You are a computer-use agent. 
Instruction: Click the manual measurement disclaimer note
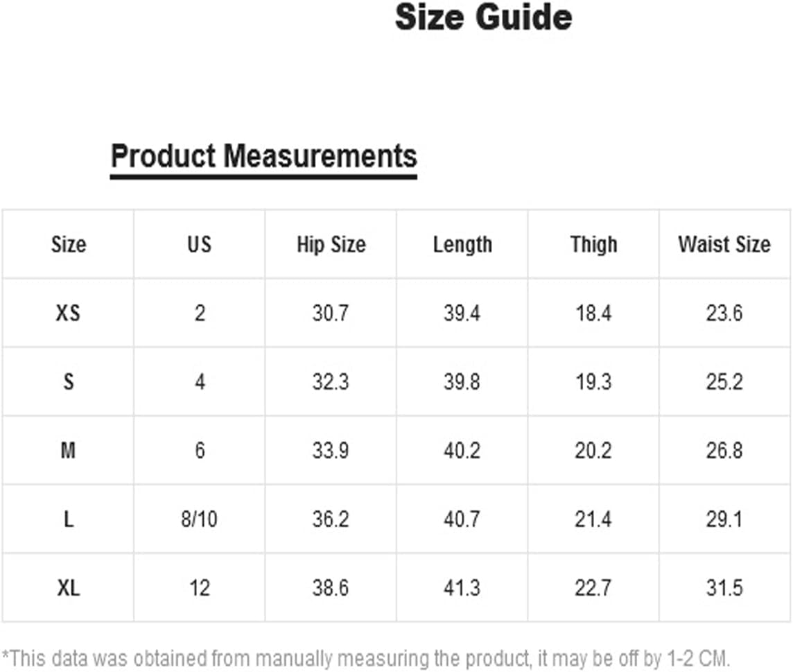pyautogui.click(x=366, y=659)
